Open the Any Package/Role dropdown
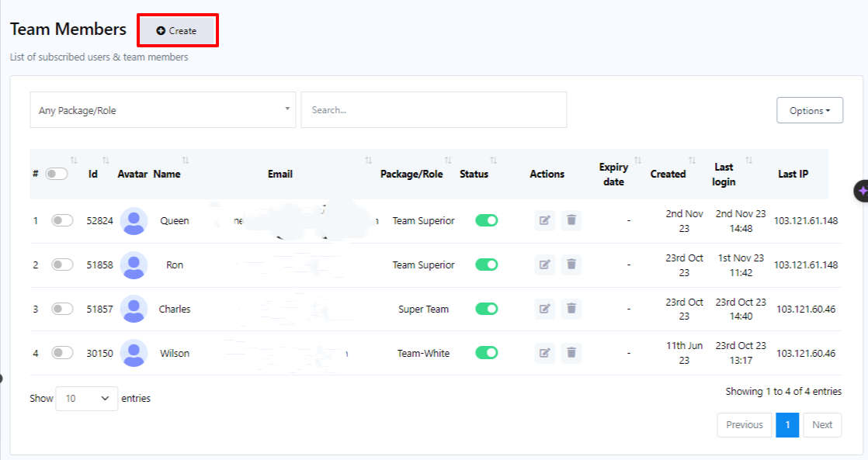Image resolution: width=868 pixels, height=460 pixels. (163, 110)
